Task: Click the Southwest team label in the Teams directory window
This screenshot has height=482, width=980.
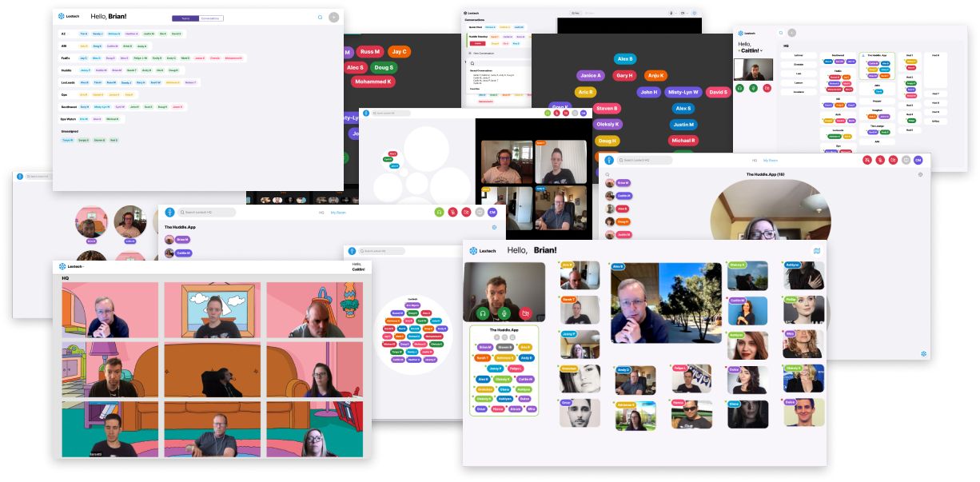Action: (x=69, y=106)
